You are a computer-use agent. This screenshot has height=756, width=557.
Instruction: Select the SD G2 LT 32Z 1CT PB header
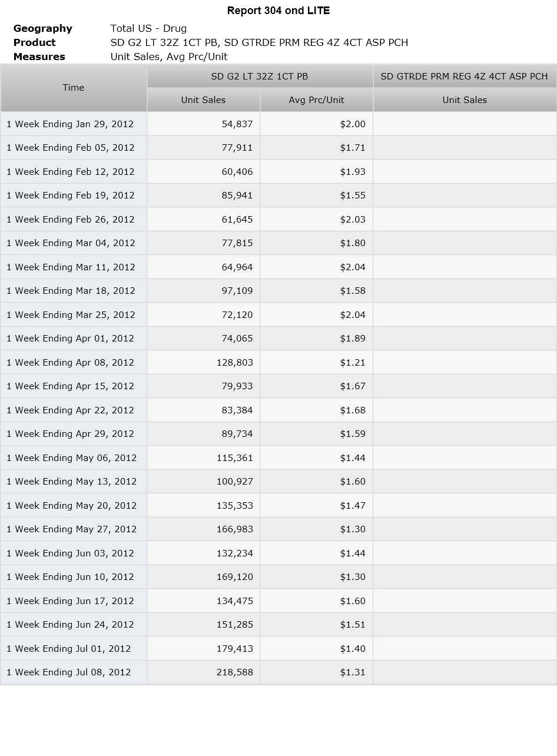[260, 76]
